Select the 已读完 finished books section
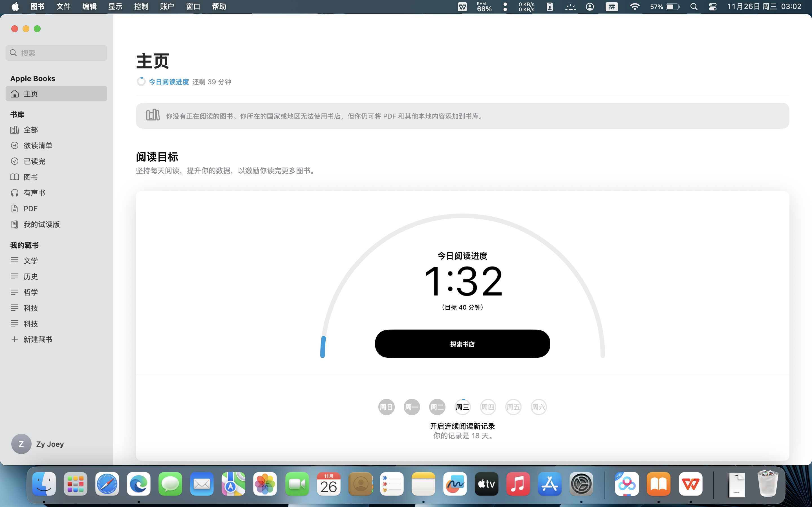Viewport: 812px width, 507px height. [34, 161]
